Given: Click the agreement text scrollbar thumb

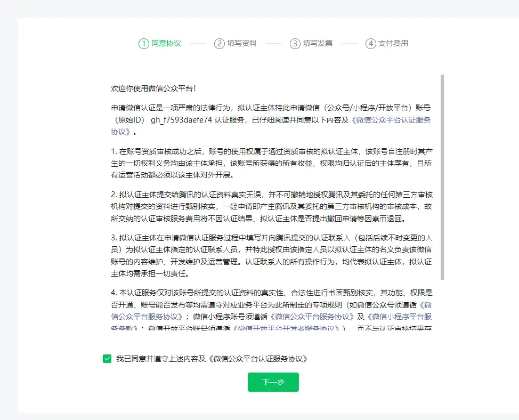Looking at the screenshot, I should click(x=442, y=176).
